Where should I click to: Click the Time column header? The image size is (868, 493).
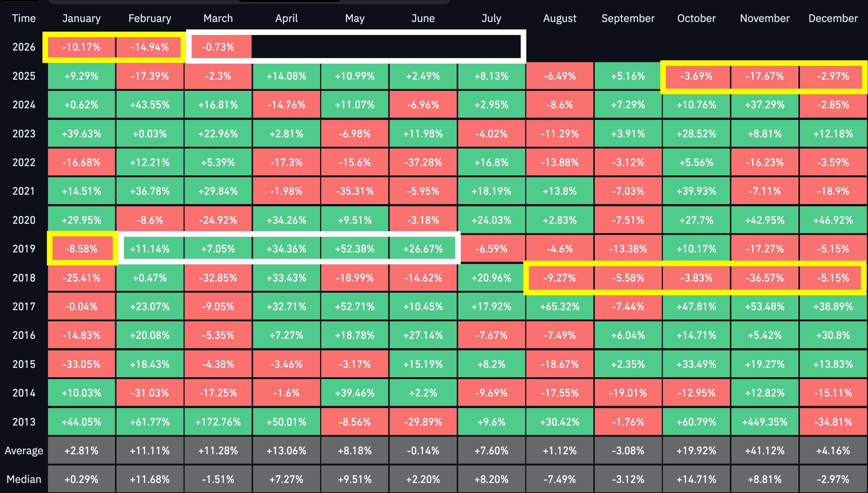(24, 18)
